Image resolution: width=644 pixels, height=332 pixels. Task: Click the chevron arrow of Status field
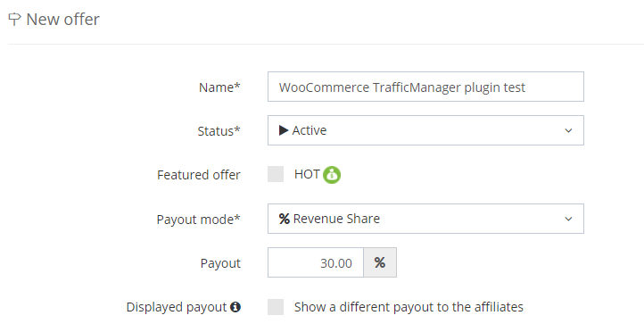[568, 130]
